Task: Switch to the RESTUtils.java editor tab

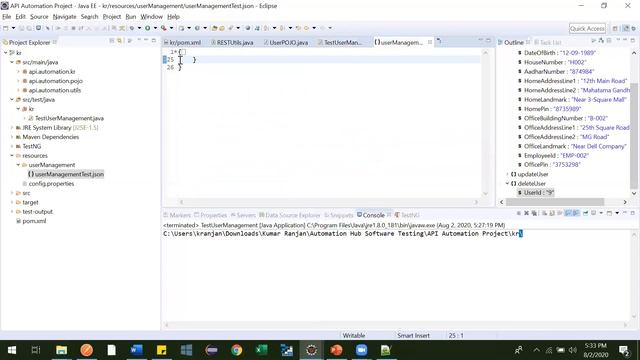Action: point(232,42)
